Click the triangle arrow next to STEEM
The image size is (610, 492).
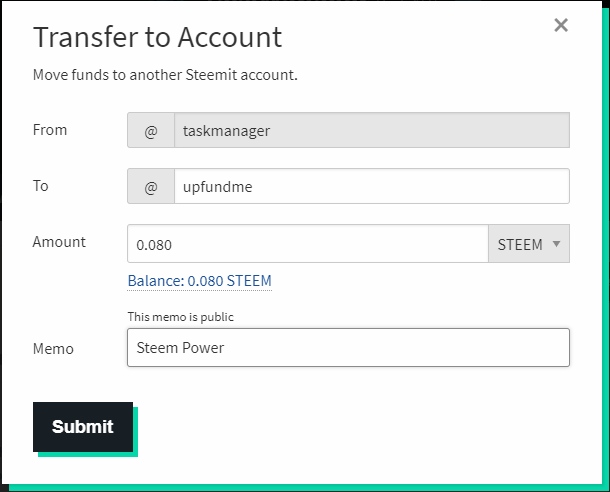coord(556,244)
